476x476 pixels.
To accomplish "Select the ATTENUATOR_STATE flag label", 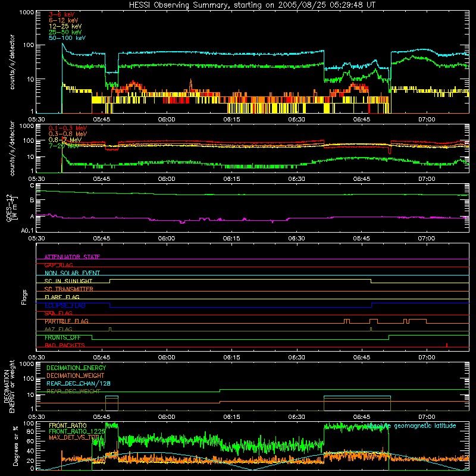I will tap(72, 257).
